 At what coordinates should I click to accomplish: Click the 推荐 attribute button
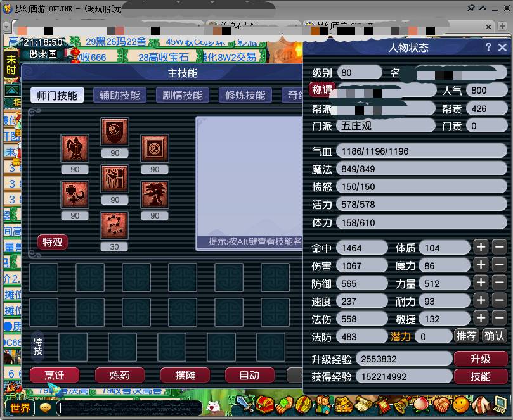[467, 336]
